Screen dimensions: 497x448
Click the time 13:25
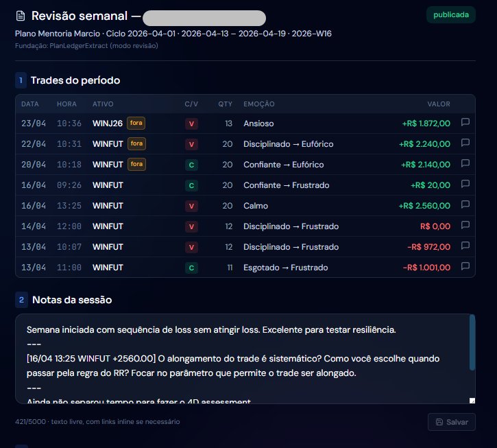coord(69,206)
